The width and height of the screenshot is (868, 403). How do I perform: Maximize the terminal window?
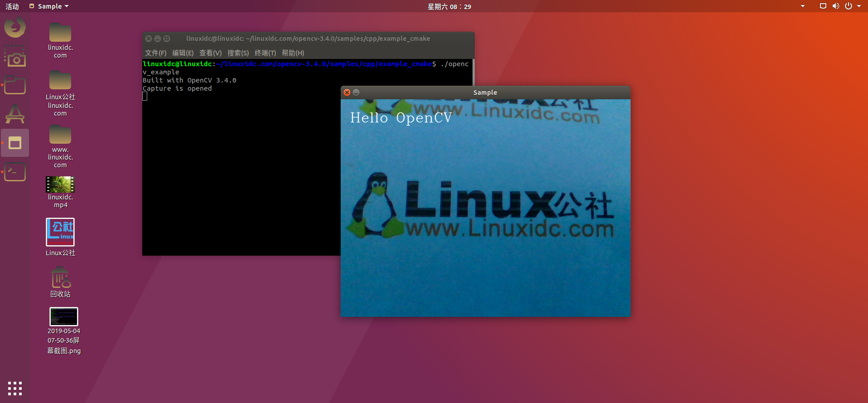(167, 39)
